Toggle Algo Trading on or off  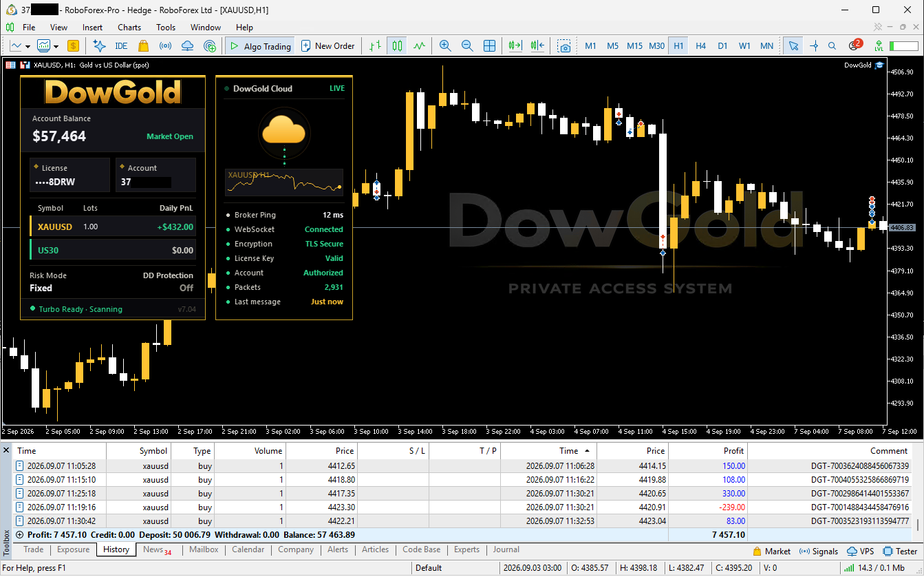coord(260,46)
